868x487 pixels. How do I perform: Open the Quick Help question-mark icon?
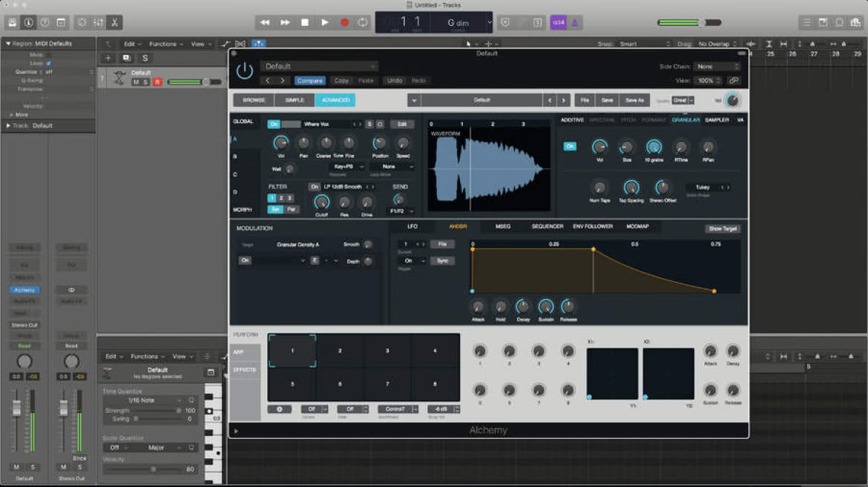pyautogui.click(x=45, y=23)
